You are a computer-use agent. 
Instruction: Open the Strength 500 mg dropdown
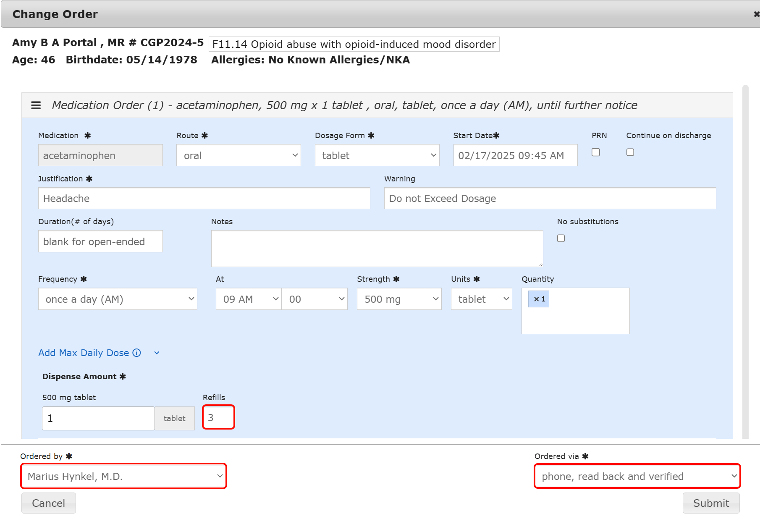399,299
